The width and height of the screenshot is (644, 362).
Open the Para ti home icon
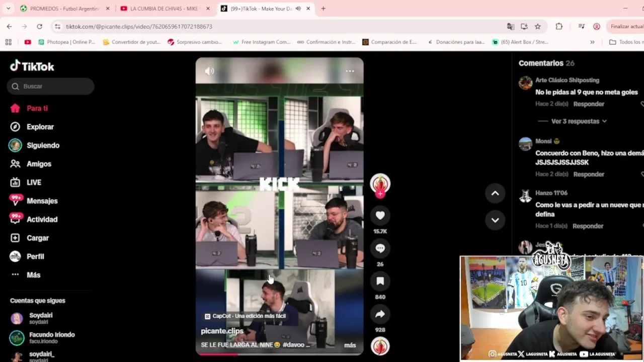click(x=15, y=108)
